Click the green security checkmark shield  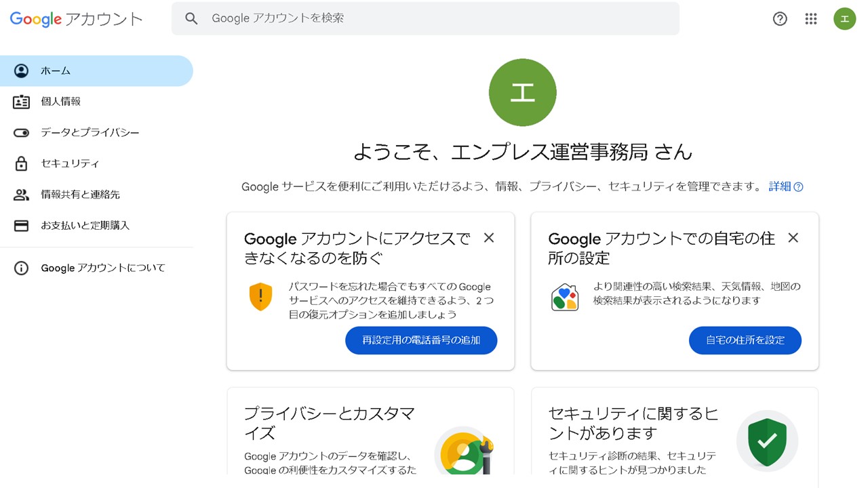click(767, 441)
